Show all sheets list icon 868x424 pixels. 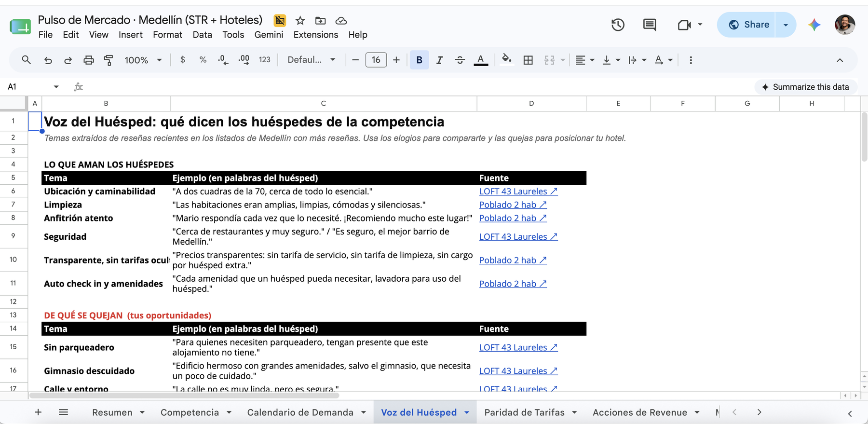tap(63, 412)
